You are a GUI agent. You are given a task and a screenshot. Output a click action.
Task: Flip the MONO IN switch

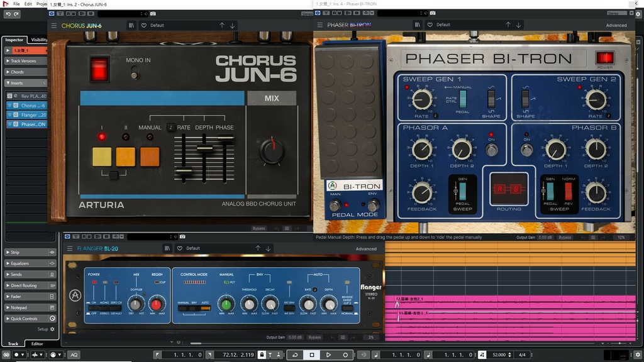[x=135, y=74]
